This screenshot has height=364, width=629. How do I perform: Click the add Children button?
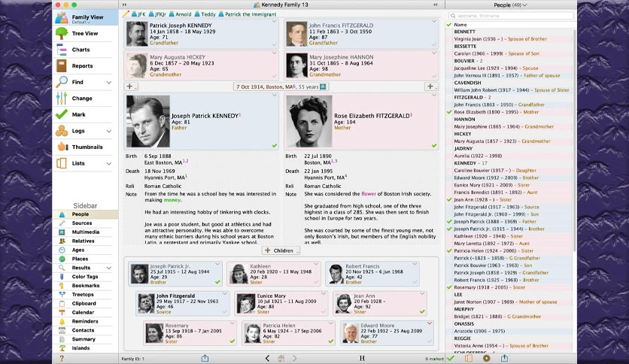pyautogui.click(x=281, y=250)
